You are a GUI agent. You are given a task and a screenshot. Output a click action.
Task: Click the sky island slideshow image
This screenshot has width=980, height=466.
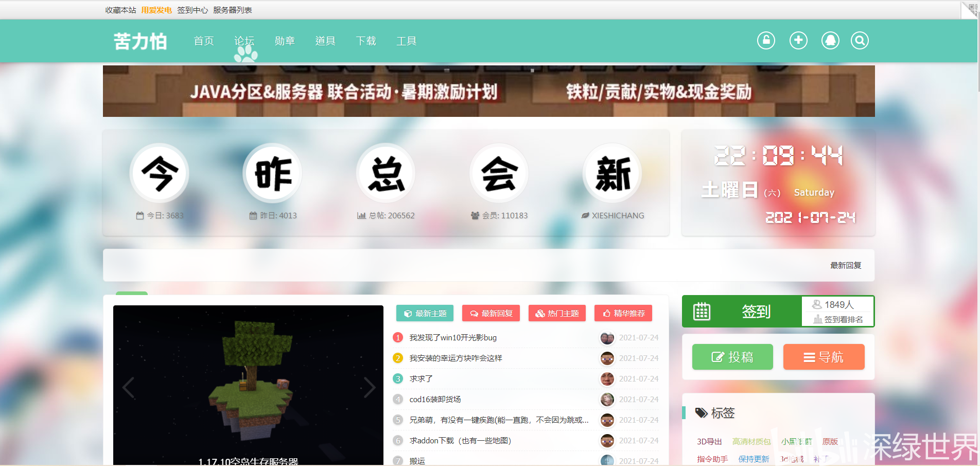pos(248,385)
